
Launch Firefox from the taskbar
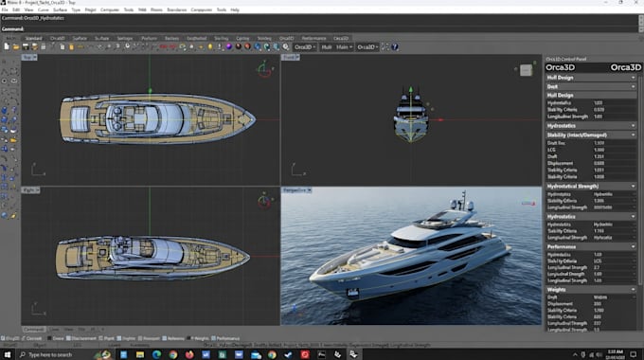click(x=189, y=354)
